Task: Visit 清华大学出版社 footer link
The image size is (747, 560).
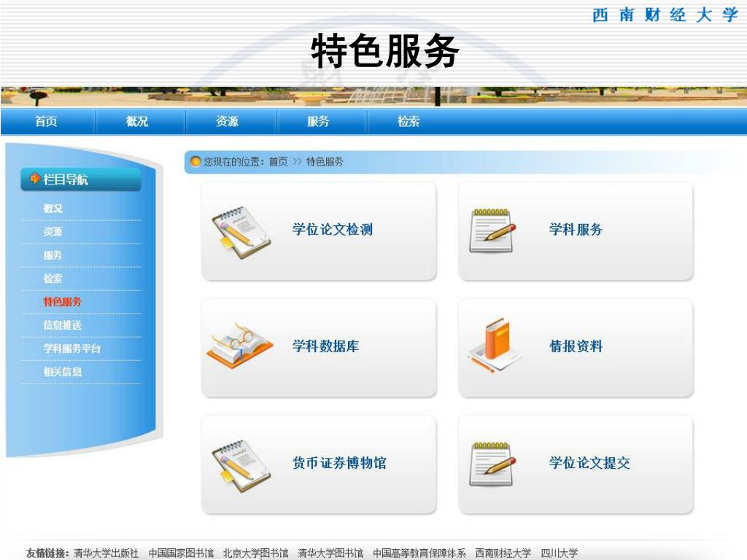Action: 106,553
